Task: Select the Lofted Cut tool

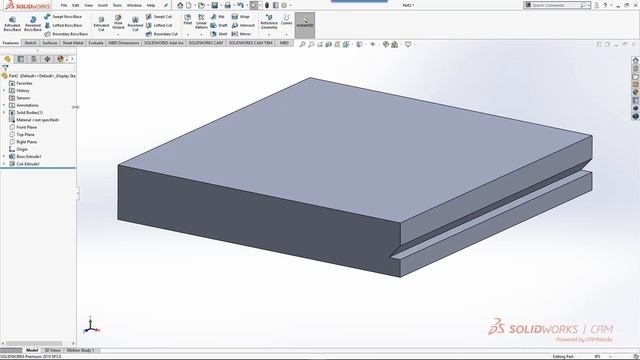Action: point(159,25)
